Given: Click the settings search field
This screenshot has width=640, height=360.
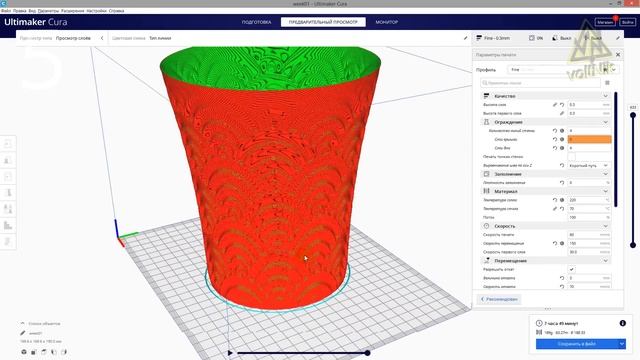Looking at the screenshot, I should 540,83.
